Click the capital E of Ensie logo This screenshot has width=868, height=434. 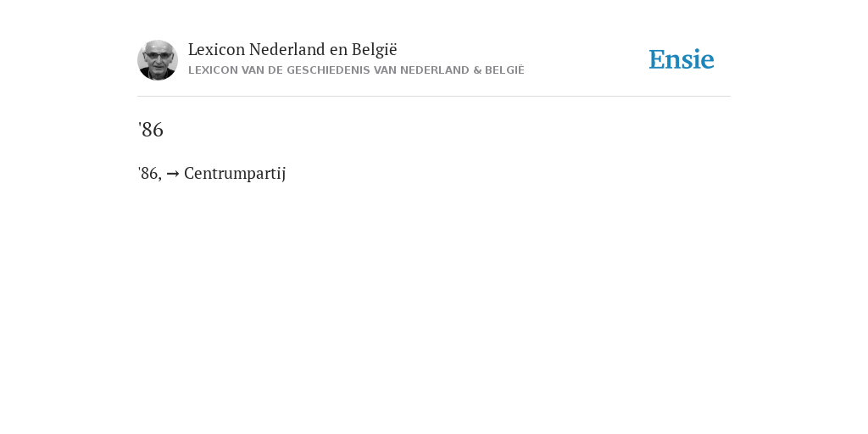click(x=657, y=60)
